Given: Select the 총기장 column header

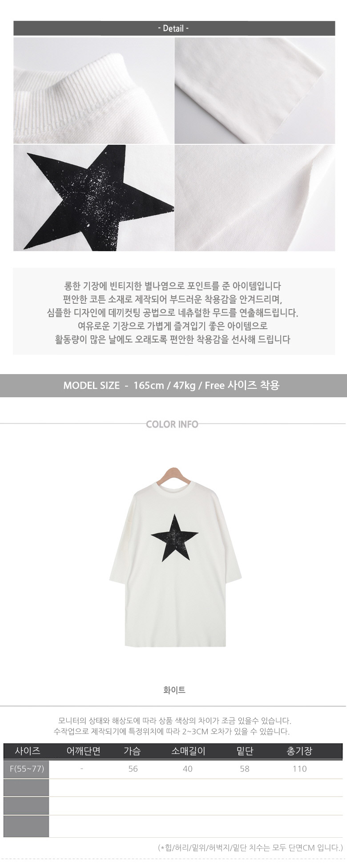Looking at the screenshot, I should pos(299,751).
